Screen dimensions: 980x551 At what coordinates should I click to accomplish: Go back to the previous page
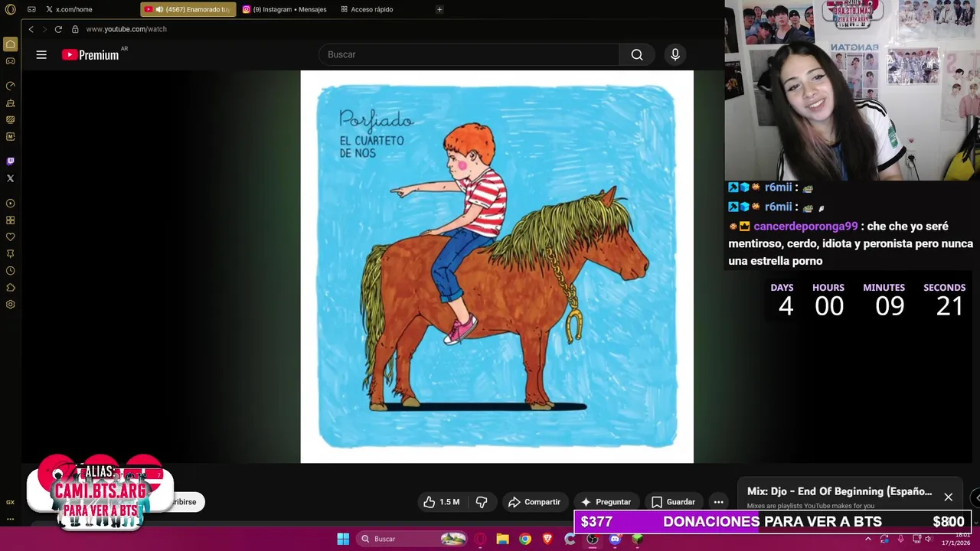click(31, 29)
